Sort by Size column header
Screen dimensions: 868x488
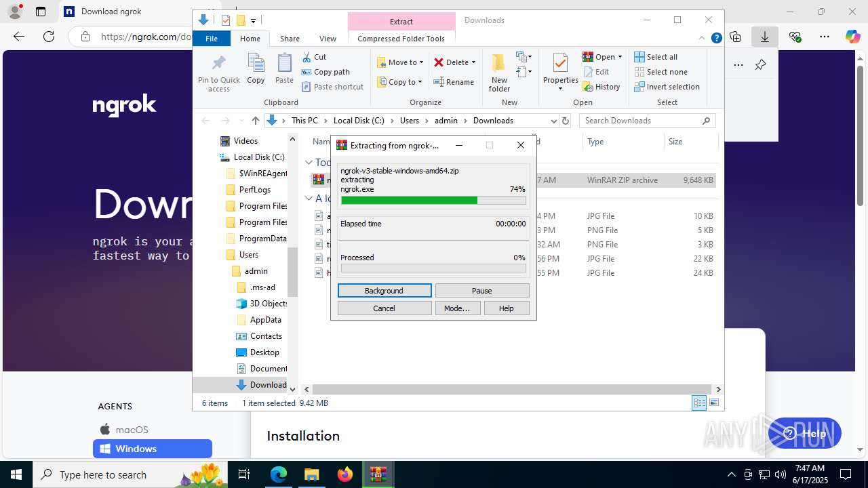click(690, 142)
